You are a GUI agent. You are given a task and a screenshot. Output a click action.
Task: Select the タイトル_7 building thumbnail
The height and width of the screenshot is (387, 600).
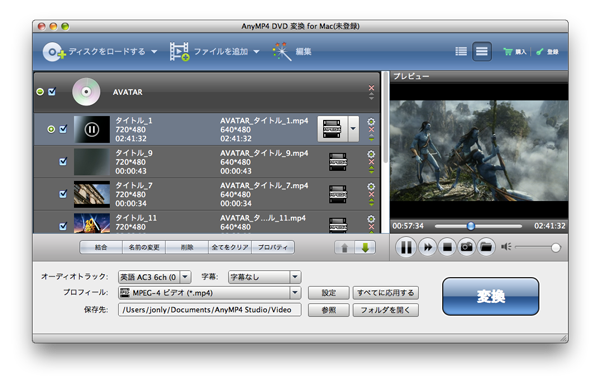(92, 194)
